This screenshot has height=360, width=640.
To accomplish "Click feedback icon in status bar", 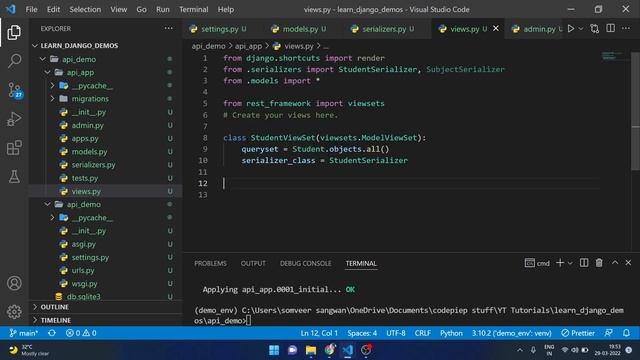I will tap(609, 333).
